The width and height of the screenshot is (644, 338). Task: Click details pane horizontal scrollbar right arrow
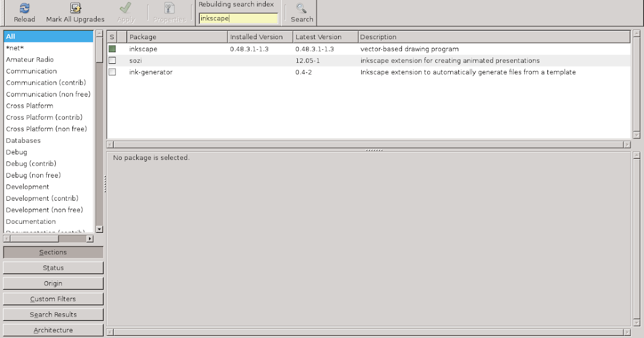tap(627, 332)
